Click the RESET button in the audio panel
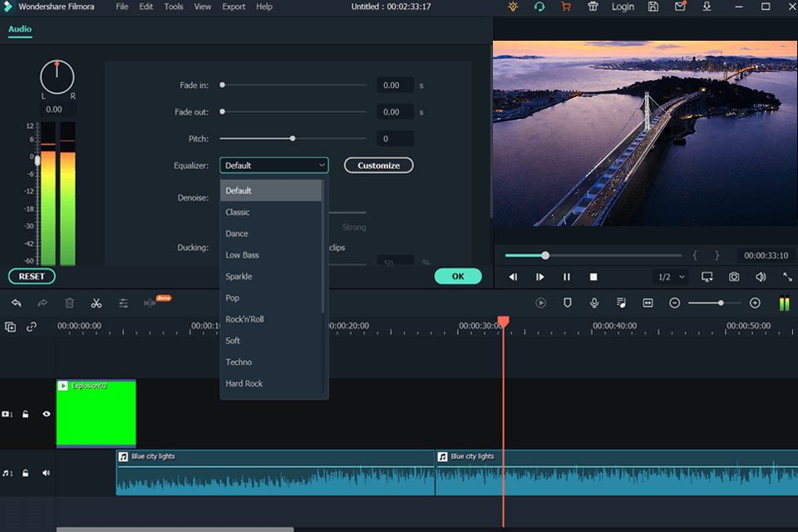Screen dimensions: 798x532 32,276
